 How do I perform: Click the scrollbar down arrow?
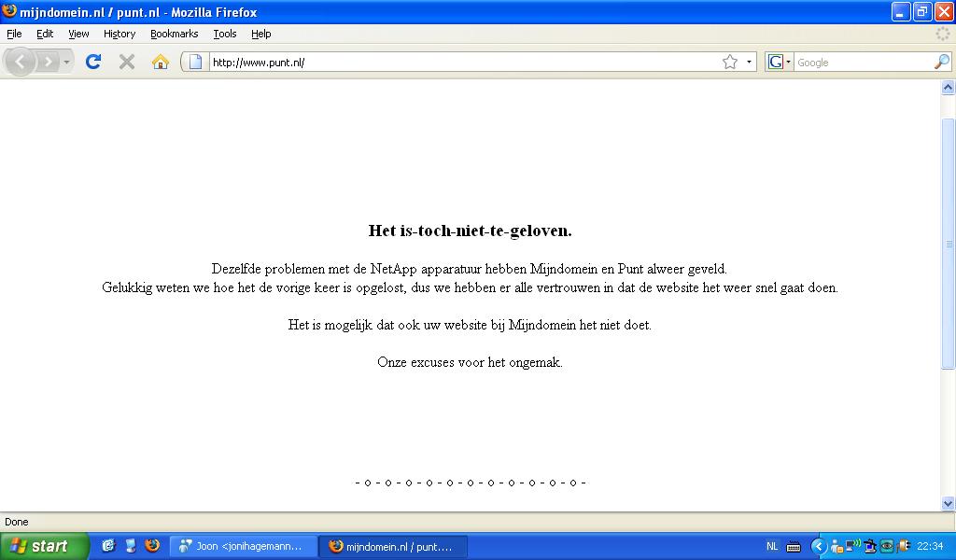coord(948,503)
